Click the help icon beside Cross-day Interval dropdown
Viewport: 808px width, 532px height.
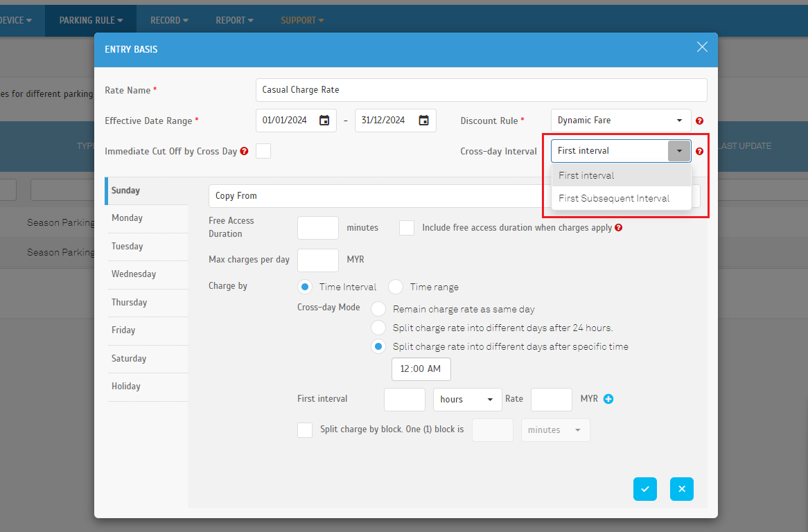699,152
